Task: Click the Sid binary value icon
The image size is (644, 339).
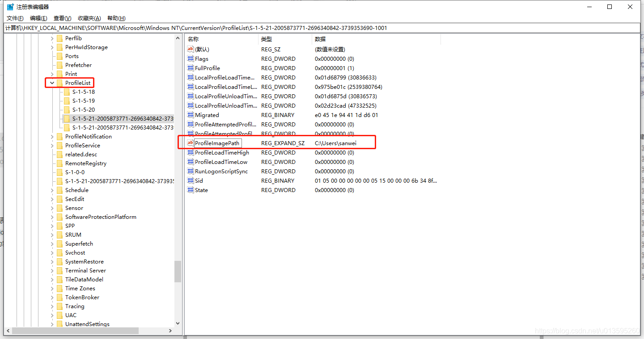Action: tap(191, 180)
